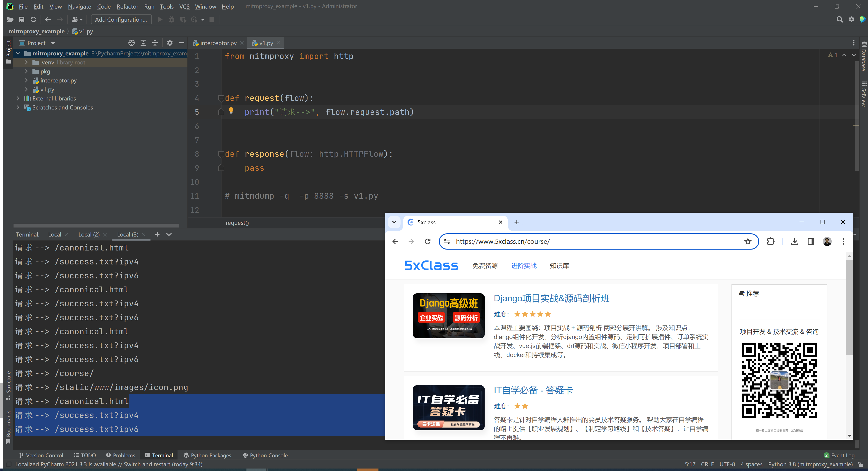Image resolution: width=868 pixels, height=471 pixels.
Task: Click the Stop square icon
Action: coord(212,20)
